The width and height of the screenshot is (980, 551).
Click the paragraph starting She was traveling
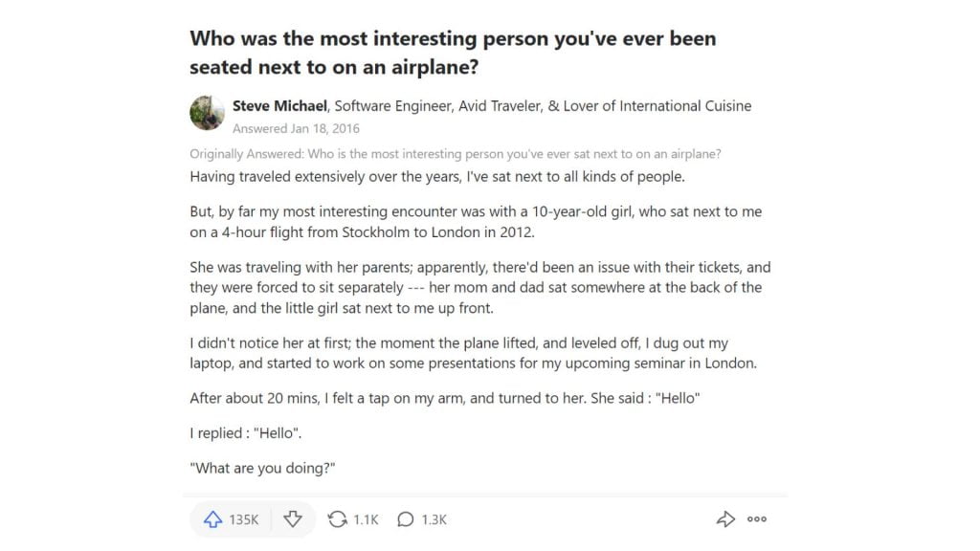480,287
